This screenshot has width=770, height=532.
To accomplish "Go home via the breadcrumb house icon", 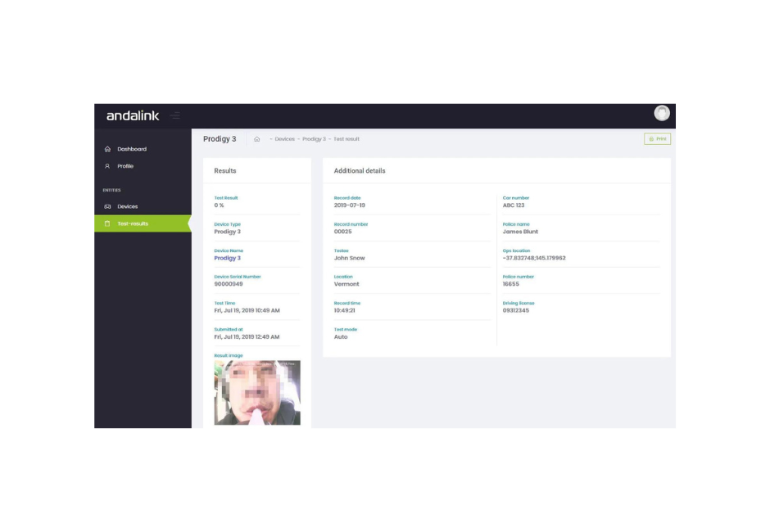I will click(256, 139).
